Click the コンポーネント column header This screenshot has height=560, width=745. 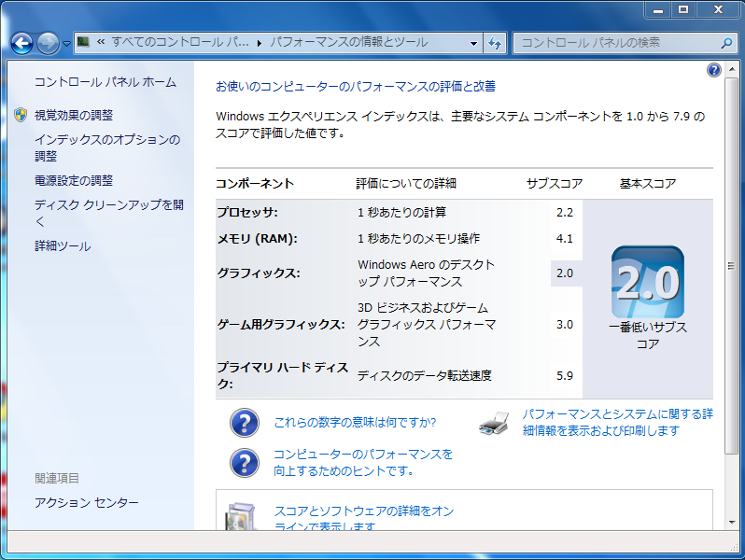[x=255, y=183]
